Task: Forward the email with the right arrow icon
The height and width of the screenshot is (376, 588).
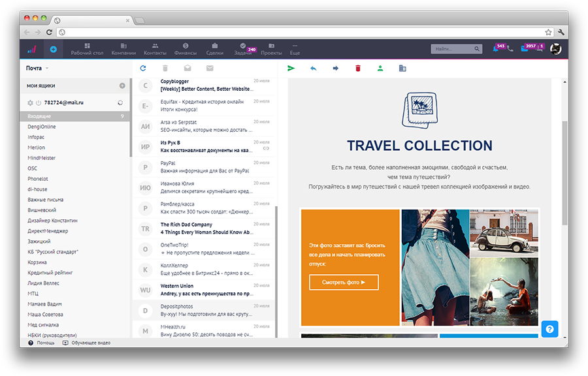Action: 335,68
